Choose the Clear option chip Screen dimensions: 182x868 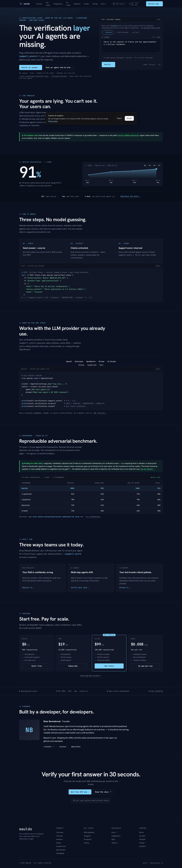pos(136,32)
